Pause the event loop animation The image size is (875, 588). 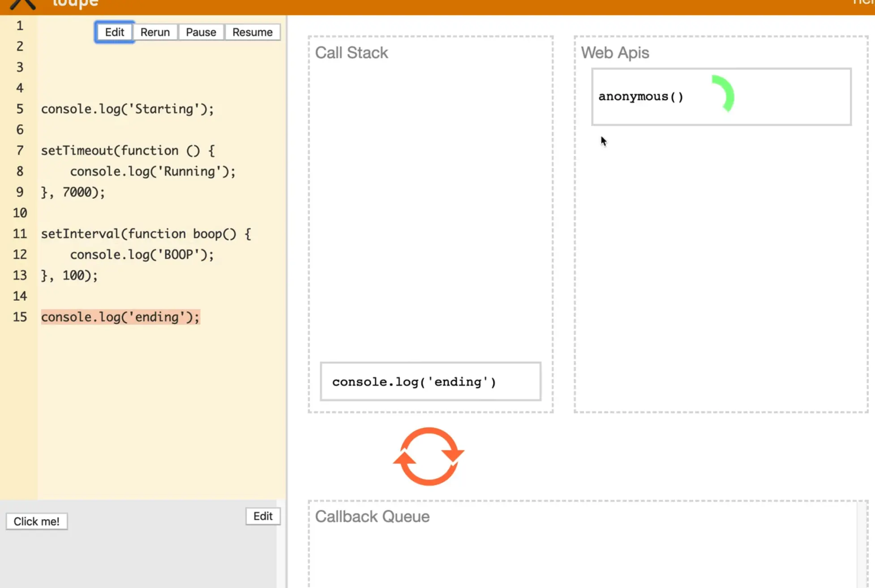tap(201, 32)
